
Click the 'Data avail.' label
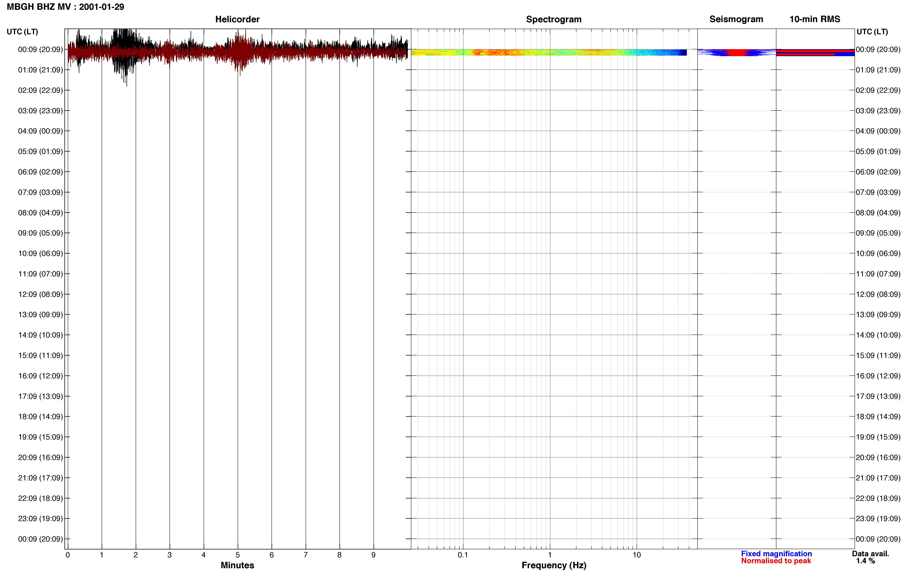pos(870,554)
